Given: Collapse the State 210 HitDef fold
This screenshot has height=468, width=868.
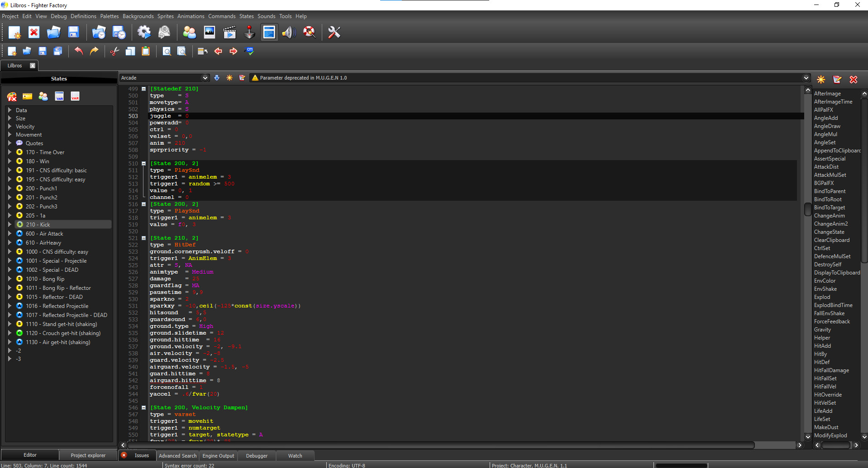Looking at the screenshot, I should coord(143,238).
